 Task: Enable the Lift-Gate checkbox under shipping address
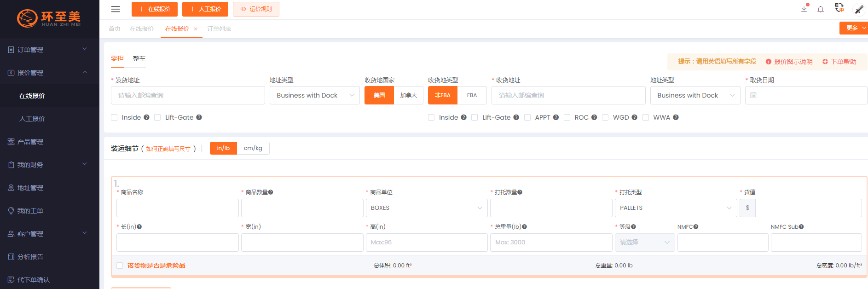[x=157, y=117]
